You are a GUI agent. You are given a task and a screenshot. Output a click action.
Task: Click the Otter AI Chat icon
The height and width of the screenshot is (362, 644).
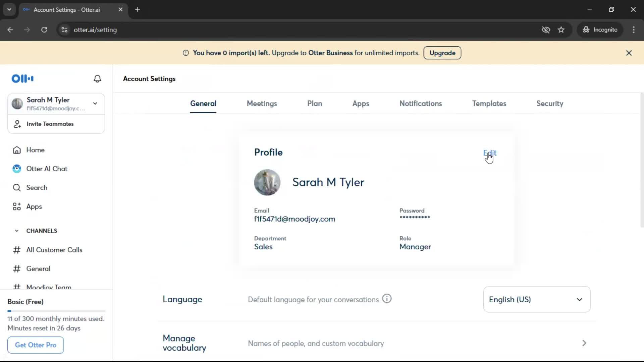(17, 169)
